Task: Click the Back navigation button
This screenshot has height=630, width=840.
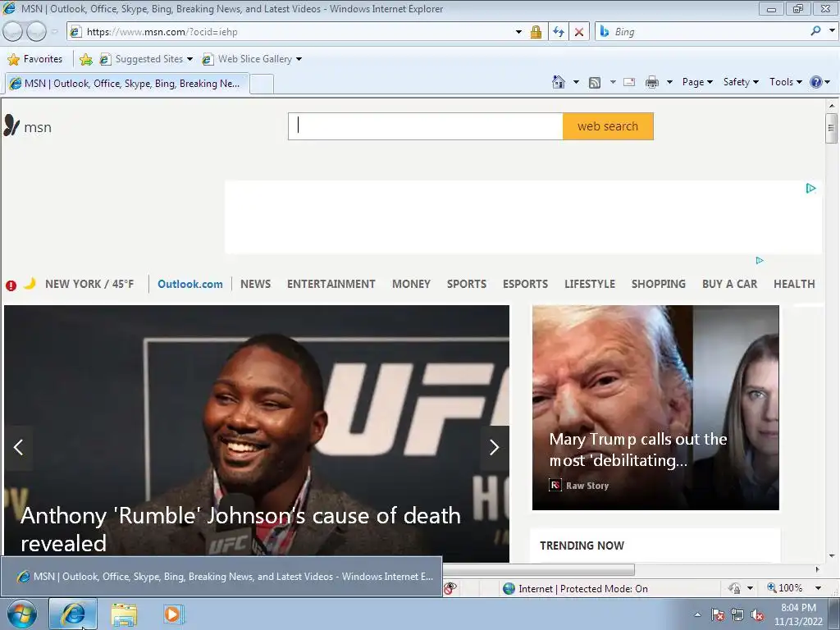Action: pyautogui.click(x=13, y=32)
